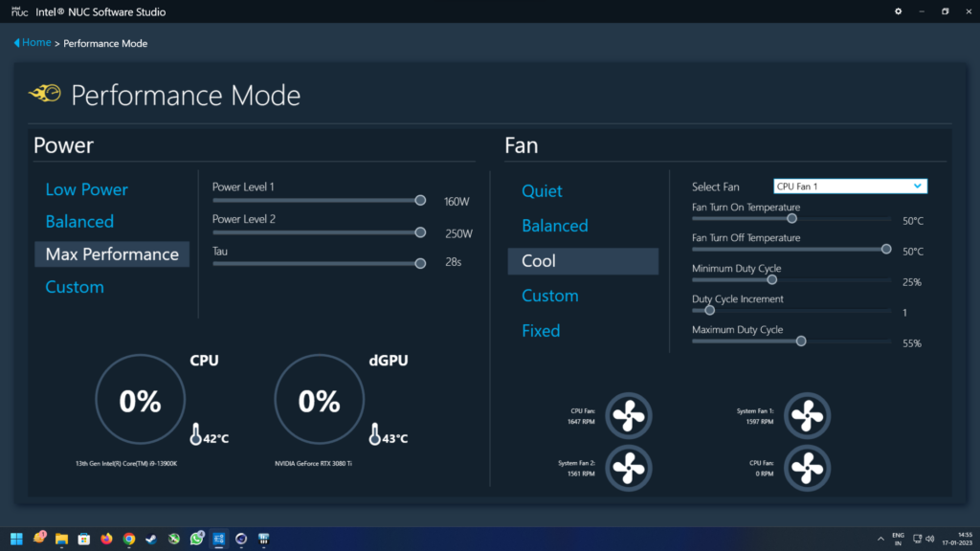Click the 160W Power Level 1 value
The height and width of the screenshot is (551, 980).
457,202
